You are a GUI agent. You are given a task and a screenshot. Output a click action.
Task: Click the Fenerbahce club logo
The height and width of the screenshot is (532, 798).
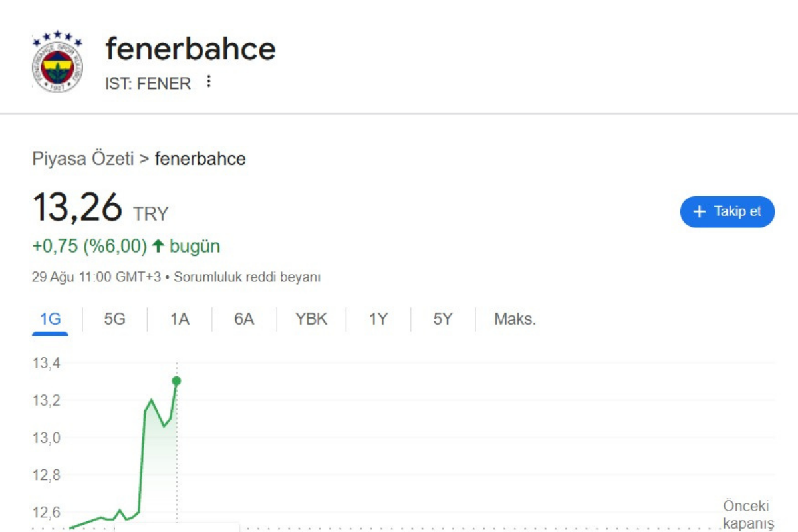point(57,61)
